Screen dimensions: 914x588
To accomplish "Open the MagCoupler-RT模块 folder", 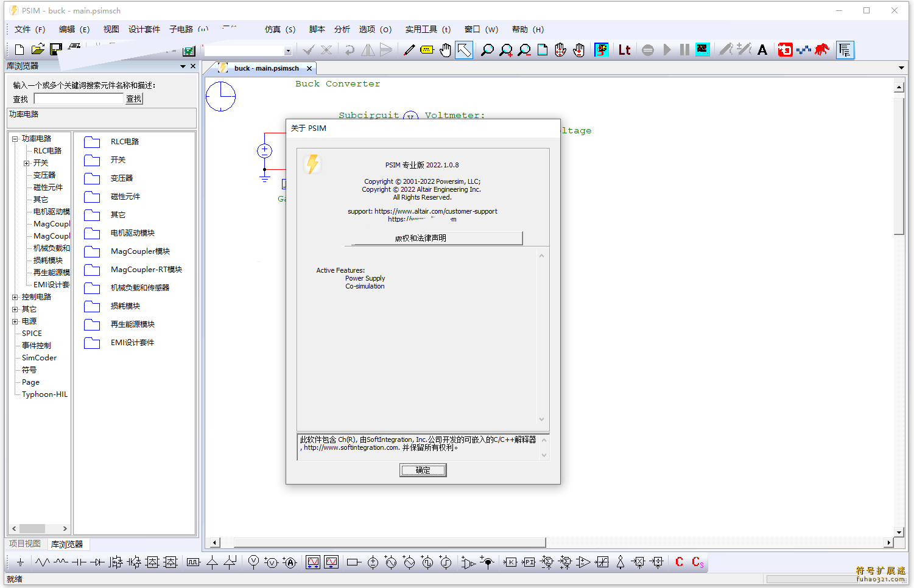I will pos(146,269).
